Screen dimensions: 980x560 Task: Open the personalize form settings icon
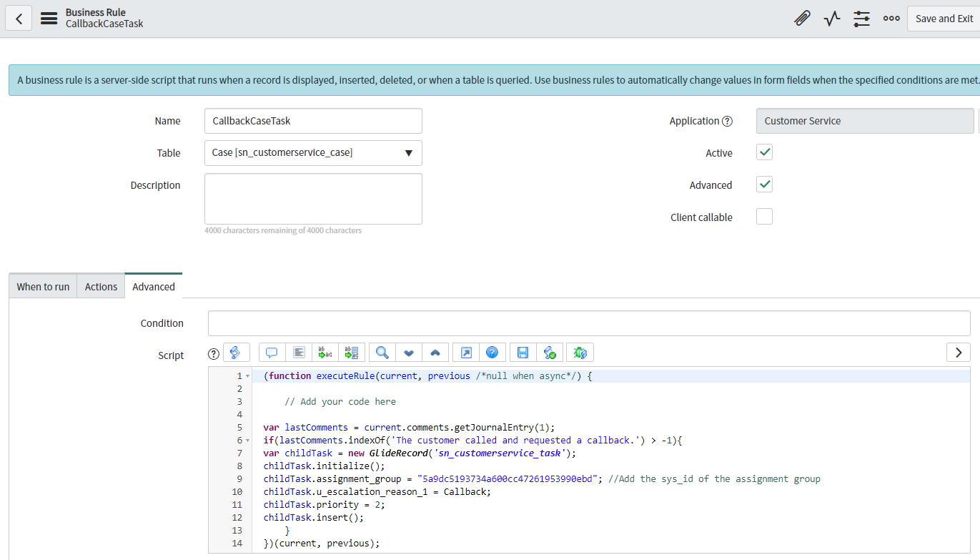tap(861, 19)
